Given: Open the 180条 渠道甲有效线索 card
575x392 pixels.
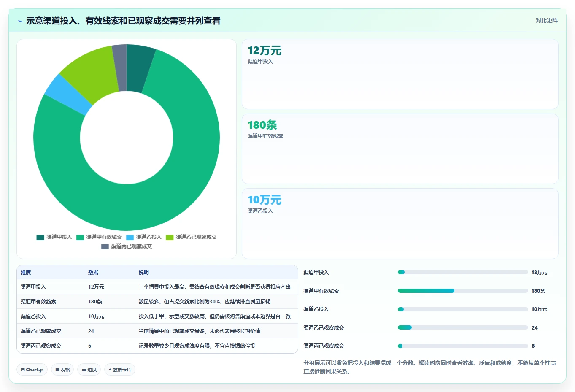Looking at the screenshot, I should tap(400, 149).
